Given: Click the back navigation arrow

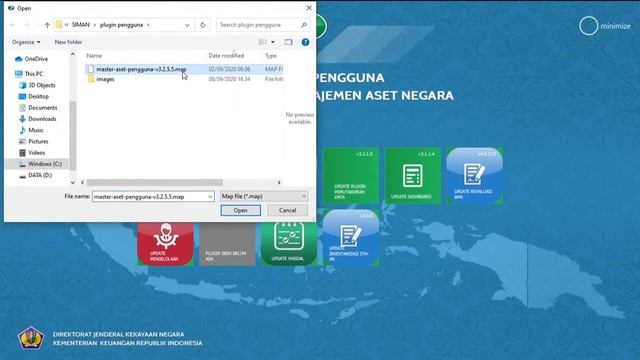Looking at the screenshot, I should tap(13, 25).
